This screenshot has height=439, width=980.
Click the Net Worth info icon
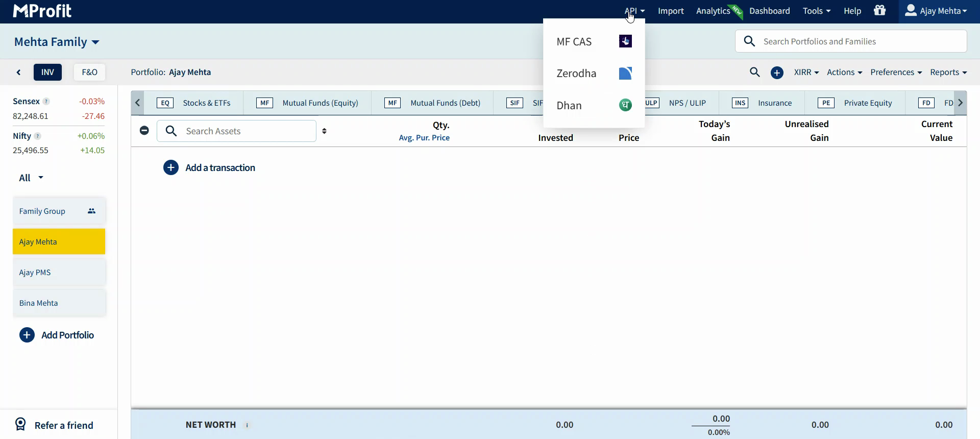coord(247,425)
